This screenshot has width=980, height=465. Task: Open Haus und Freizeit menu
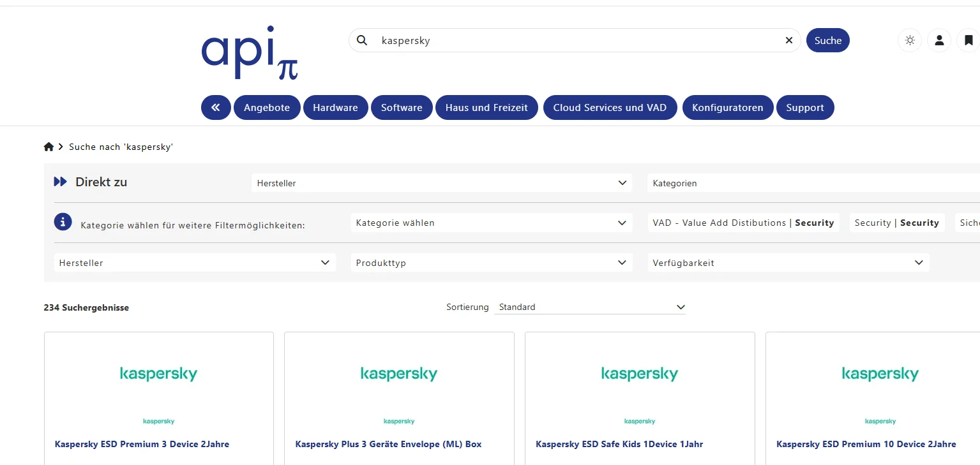(x=486, y=108)
